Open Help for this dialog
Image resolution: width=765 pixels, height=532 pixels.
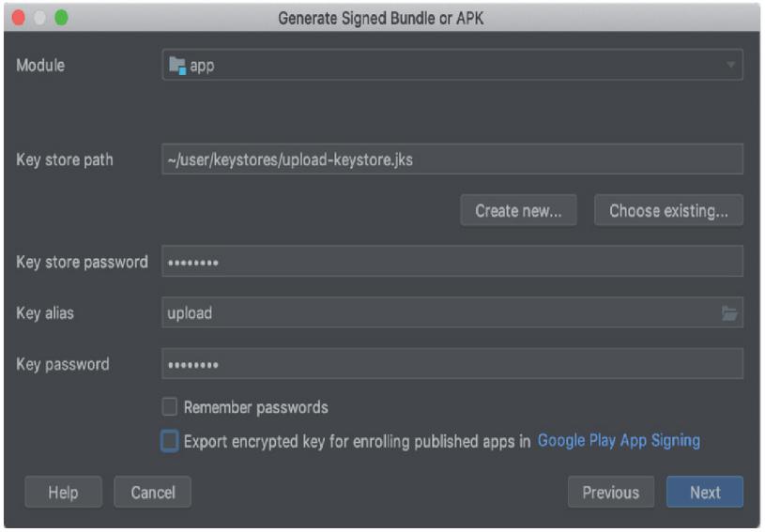point(64,492)
